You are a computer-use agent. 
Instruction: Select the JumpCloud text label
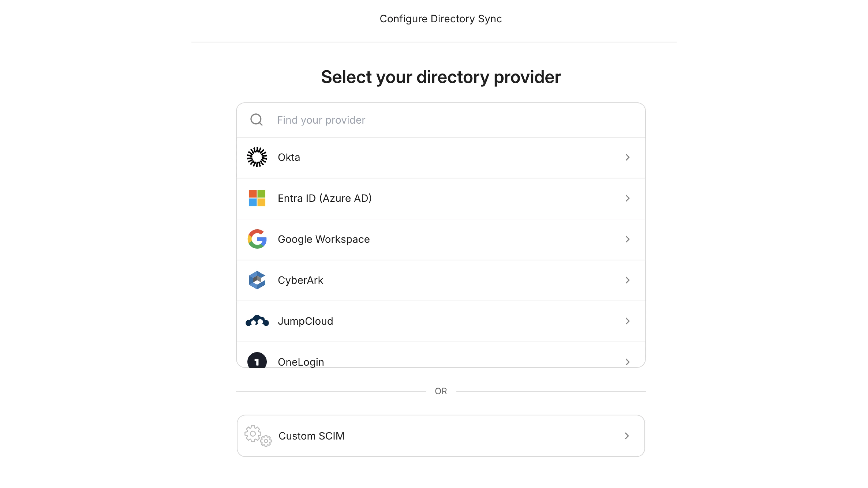[305, 321]
